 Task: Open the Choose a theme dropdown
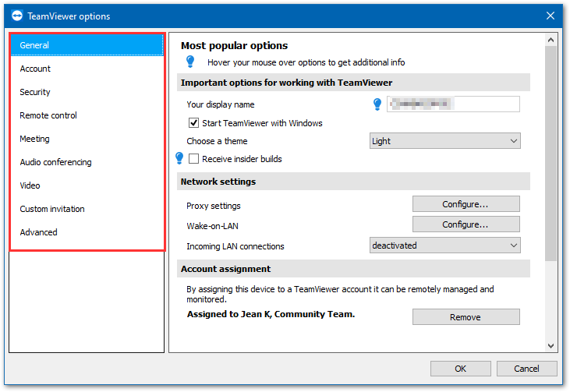pyautogui.click(x=444, y=141)
